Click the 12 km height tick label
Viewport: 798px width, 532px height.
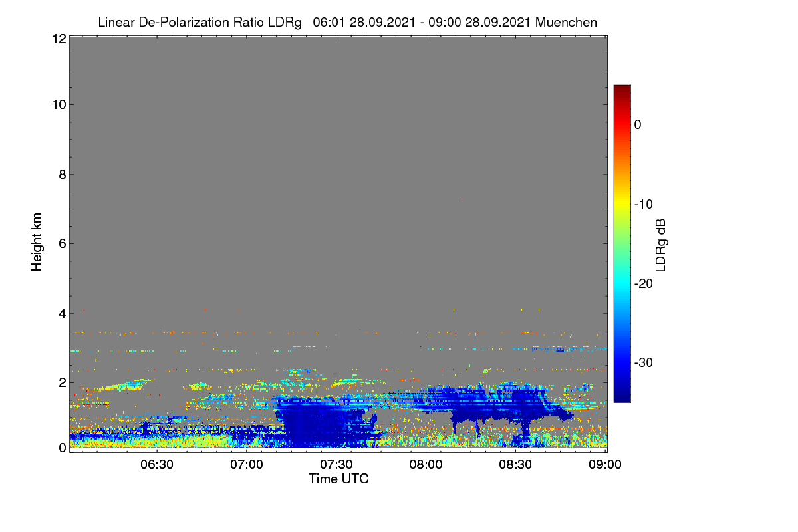pos(59,39)
